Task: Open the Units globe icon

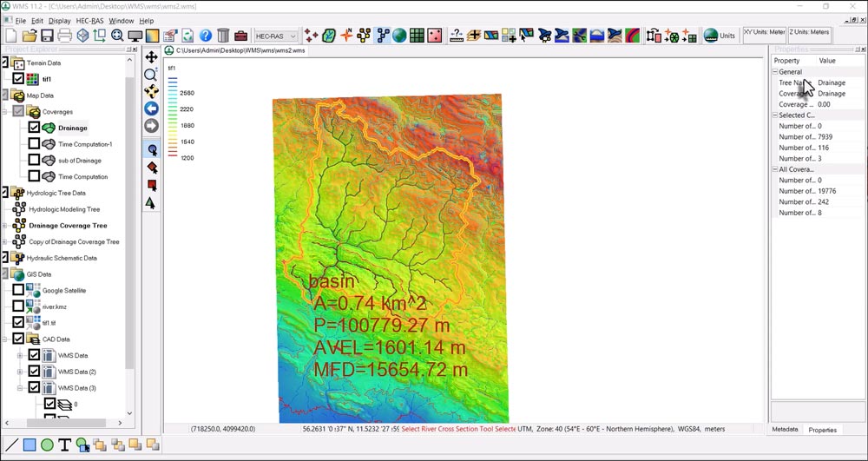Action: click(x=710, y=36)
